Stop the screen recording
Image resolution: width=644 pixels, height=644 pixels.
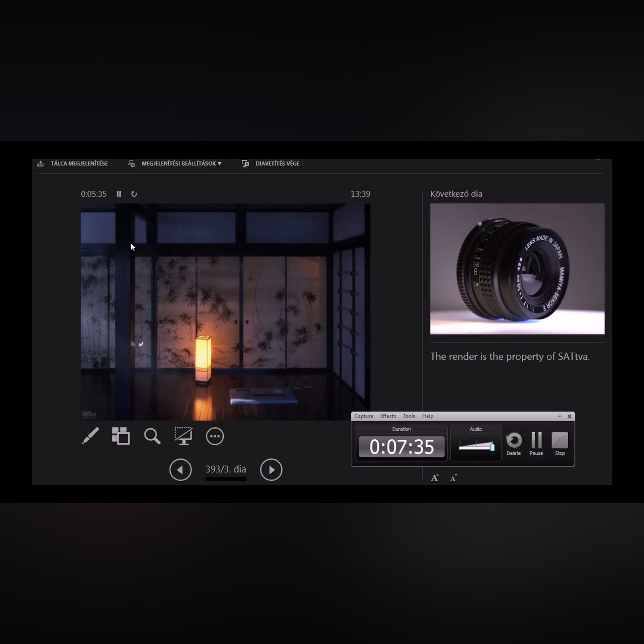coord(560,444)
